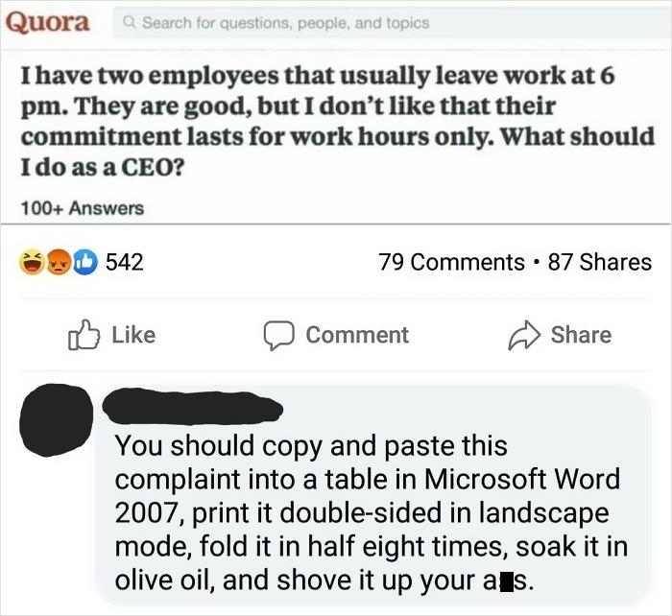Click the Share arrow icon
The image size is (672, 616).
pos(524,336)
